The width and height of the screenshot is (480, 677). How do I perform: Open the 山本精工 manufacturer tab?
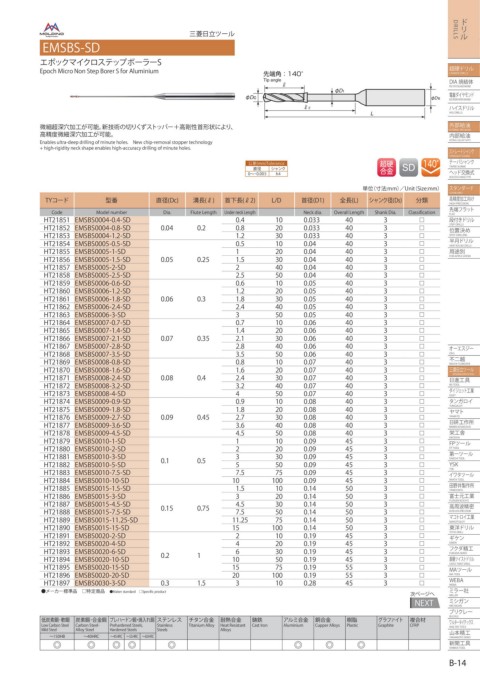click(x=464, y=634)
